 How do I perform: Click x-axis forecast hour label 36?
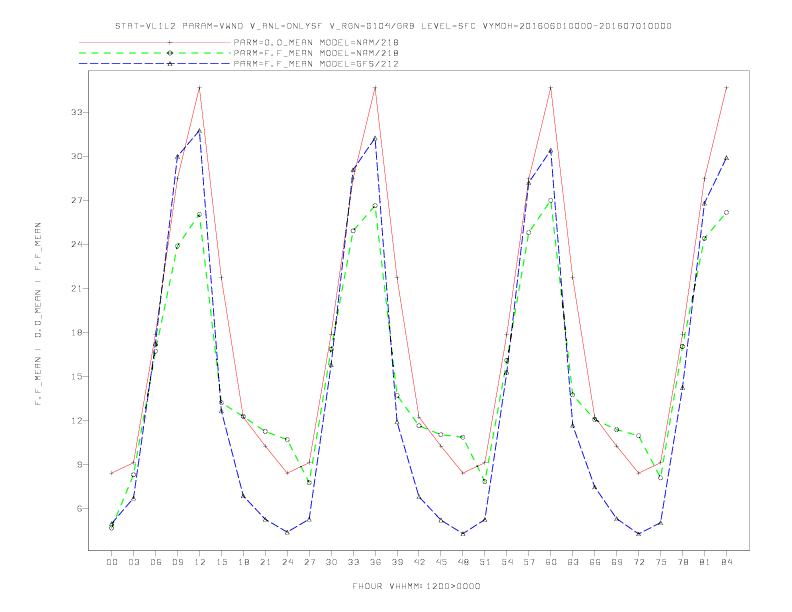coord(375,562)
